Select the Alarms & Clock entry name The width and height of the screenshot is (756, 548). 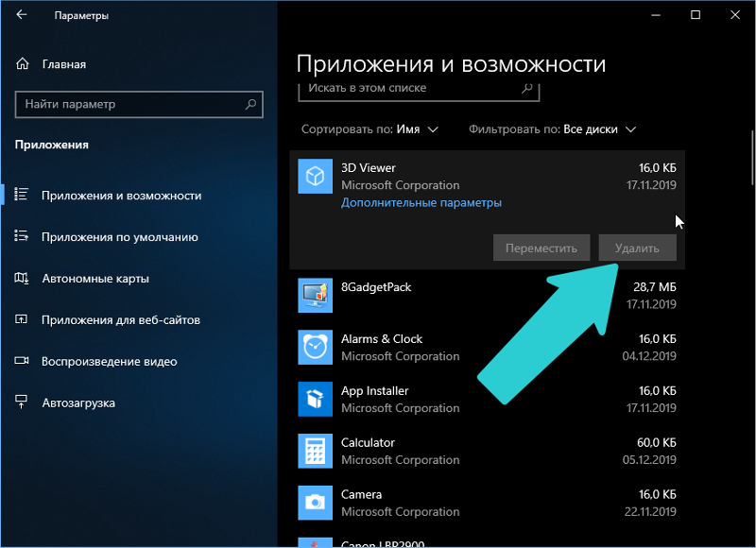tap(382, 339)
